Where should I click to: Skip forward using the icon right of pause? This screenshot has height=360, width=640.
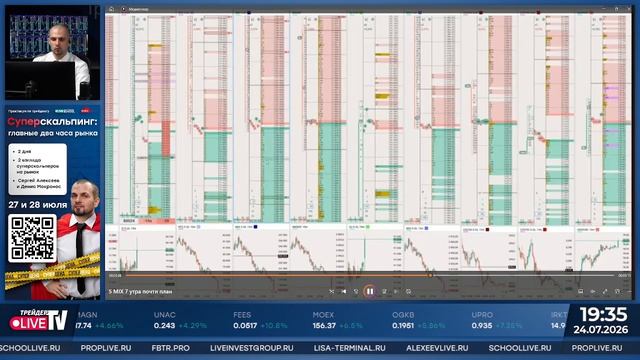click(x=384, y=291)
